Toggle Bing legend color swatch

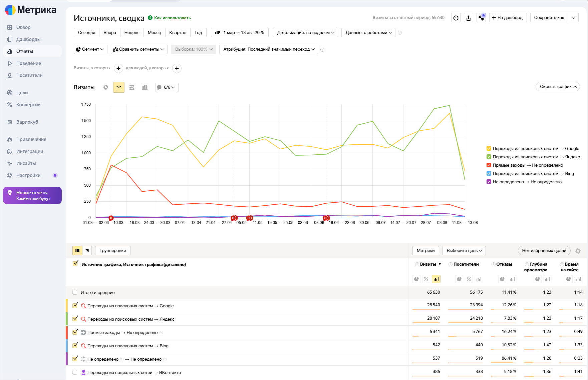pyautogui.click(x=489, y=173)
